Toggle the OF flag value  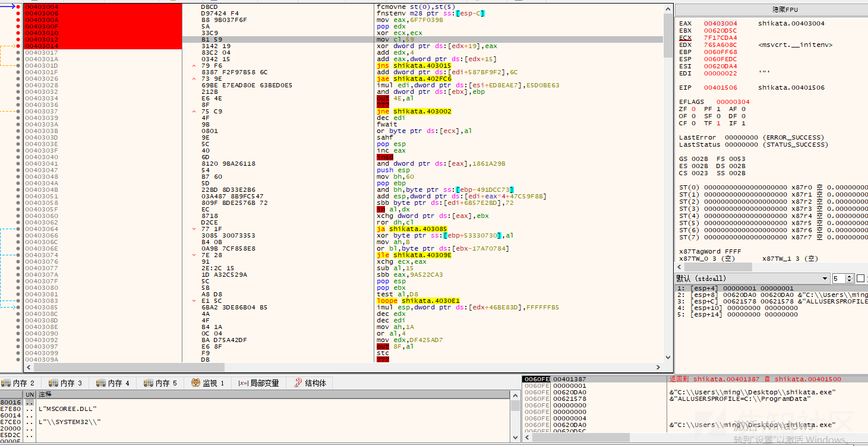(693, 116)
